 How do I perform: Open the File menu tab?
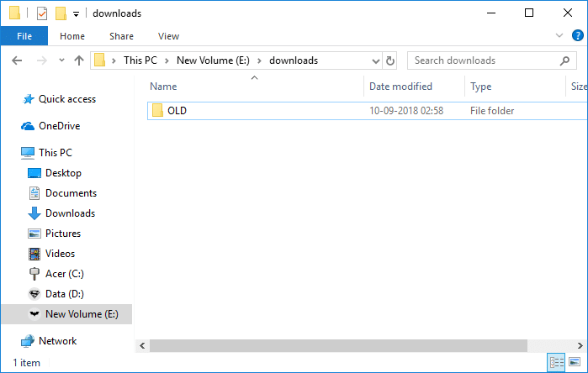coord(24,36)
